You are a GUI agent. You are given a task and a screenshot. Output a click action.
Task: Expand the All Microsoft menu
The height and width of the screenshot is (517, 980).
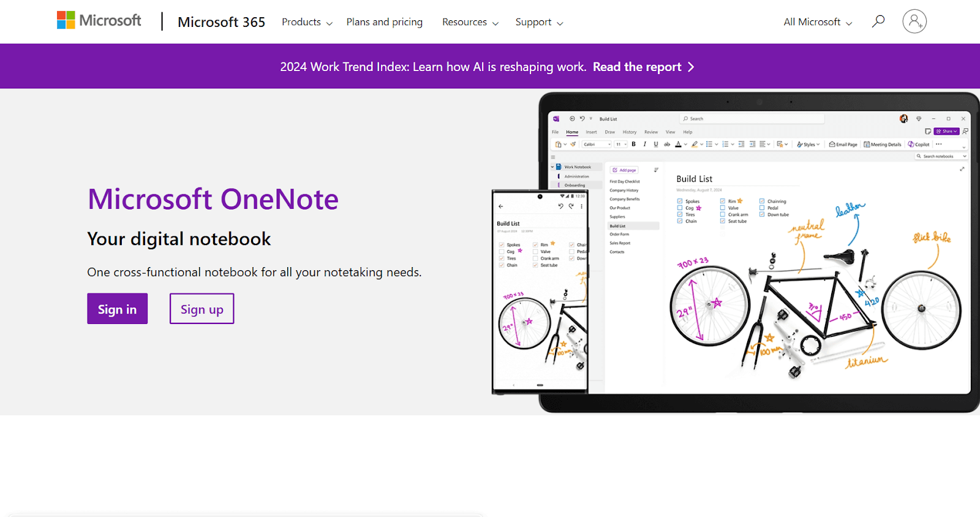click(818, 22)
